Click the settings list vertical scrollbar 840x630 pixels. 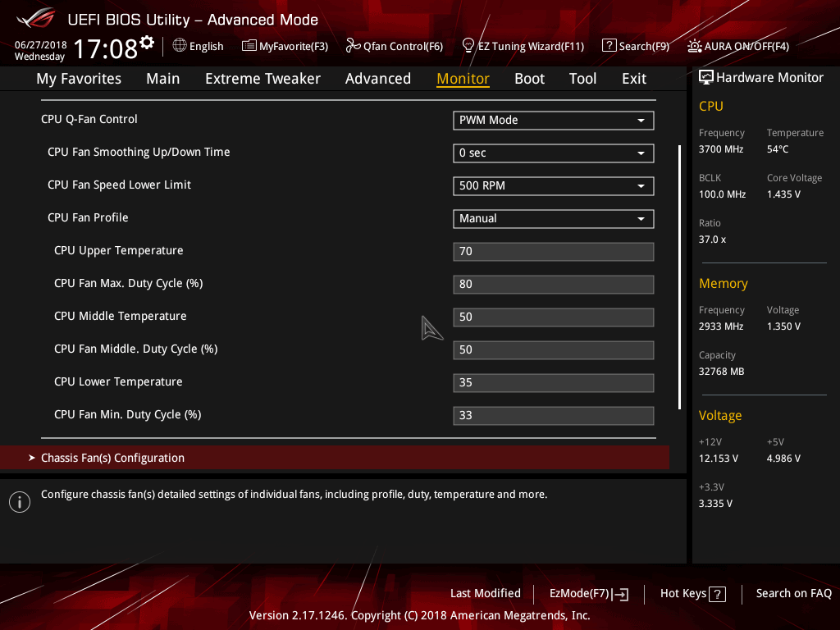(x=680, y=277)
